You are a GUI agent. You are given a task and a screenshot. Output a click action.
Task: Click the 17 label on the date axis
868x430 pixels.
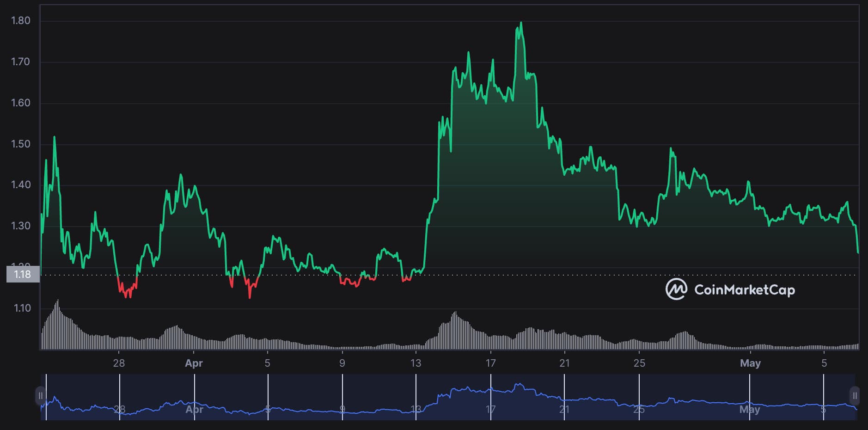[x=490, y=363]
